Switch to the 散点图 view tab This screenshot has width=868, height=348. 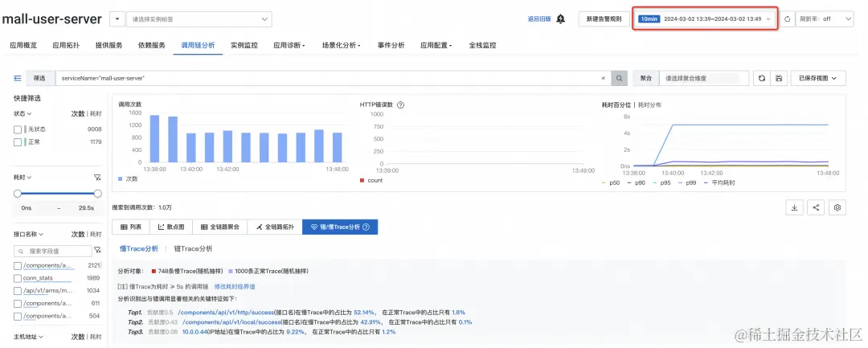click(171, 227)
